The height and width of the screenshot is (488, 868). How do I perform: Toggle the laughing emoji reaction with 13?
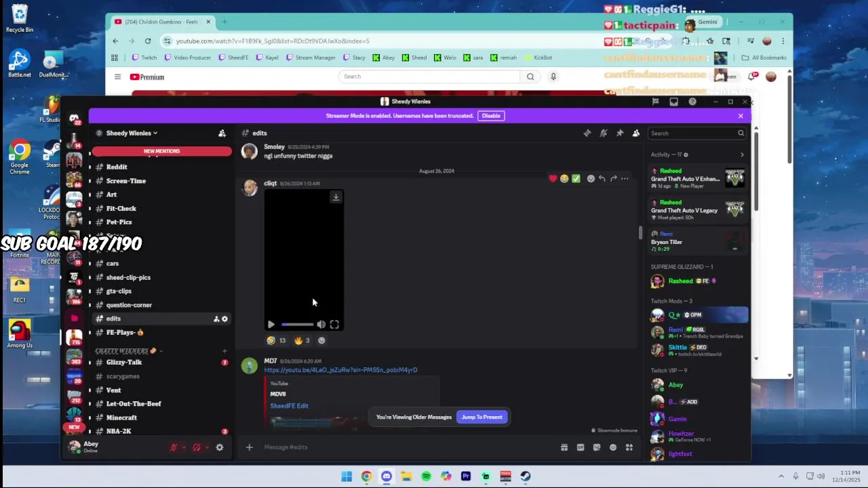click(277, 341)
